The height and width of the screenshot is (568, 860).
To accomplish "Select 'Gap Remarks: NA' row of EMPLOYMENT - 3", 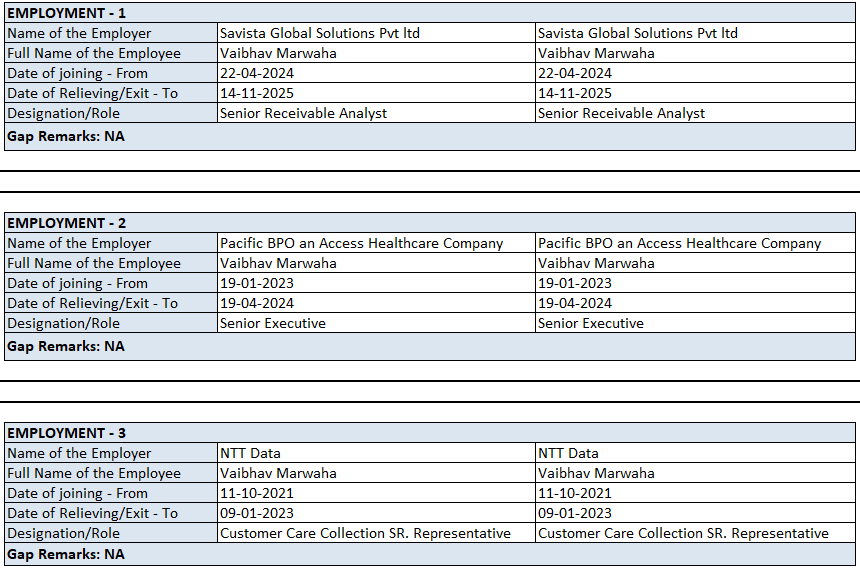I will (x=429, y=554).
